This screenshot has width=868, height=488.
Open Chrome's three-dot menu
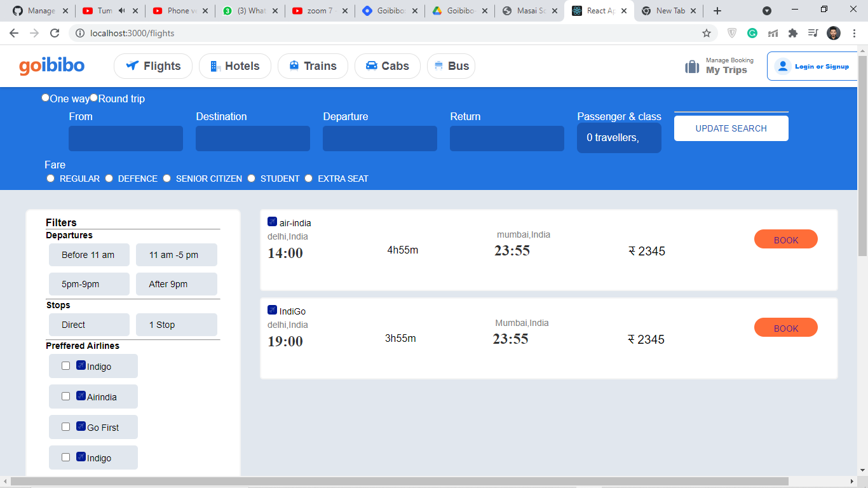tap(853, 32)
